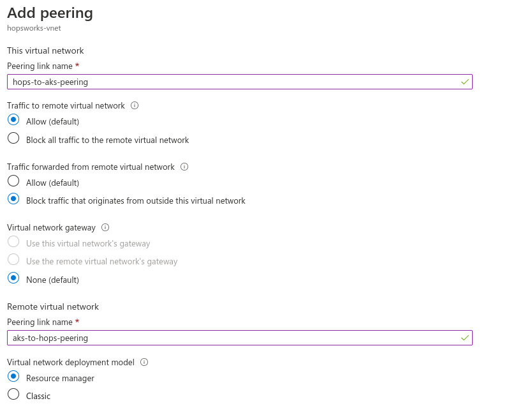This screenshot has width=532, height=408.
Task: Show info tooltip for Virtual network deployment model
Action: point(144,362)
